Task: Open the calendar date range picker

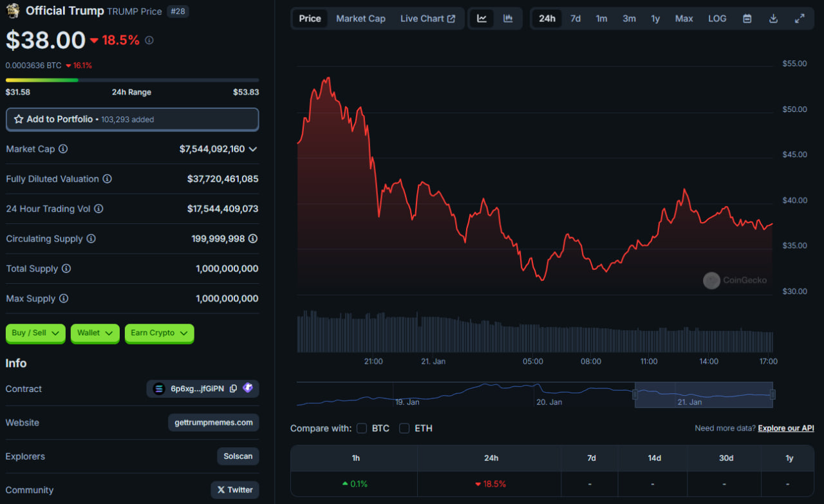Action: (747, 19)
